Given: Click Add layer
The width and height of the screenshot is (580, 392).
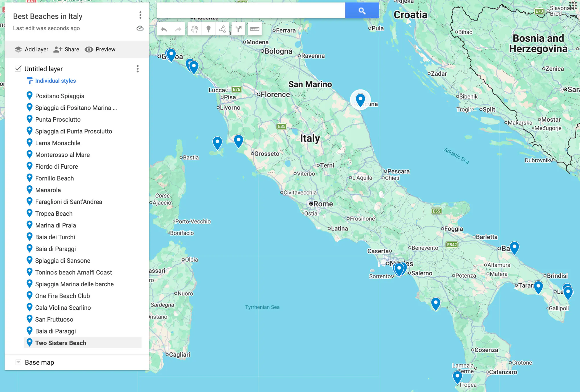Looking at the screenshot, I should click(31, 49).
